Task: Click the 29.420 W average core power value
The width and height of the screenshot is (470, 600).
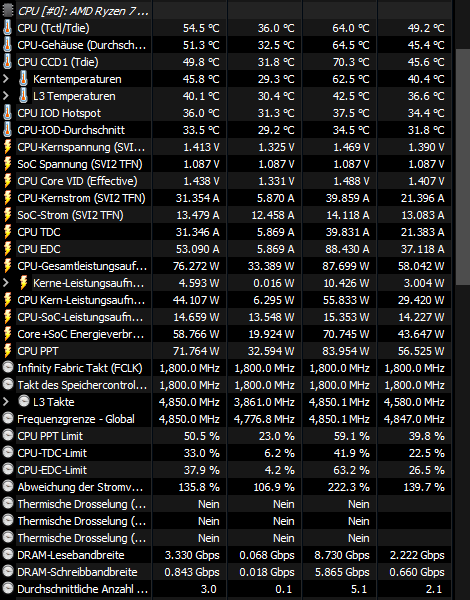Action: tap(421, 300)
